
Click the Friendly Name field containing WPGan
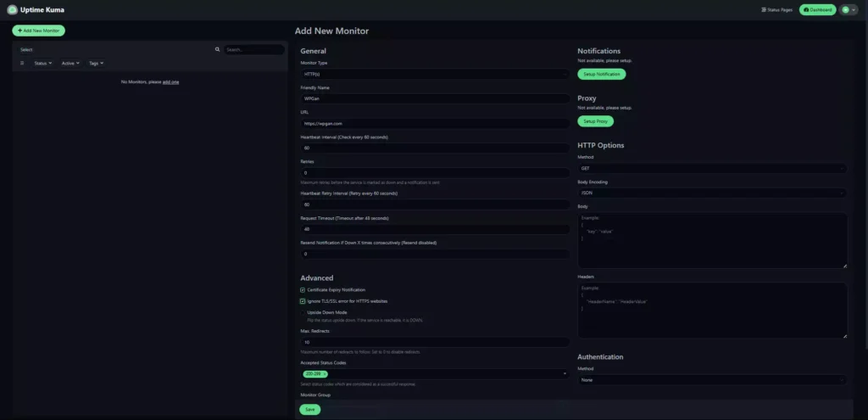coord(435,98)
